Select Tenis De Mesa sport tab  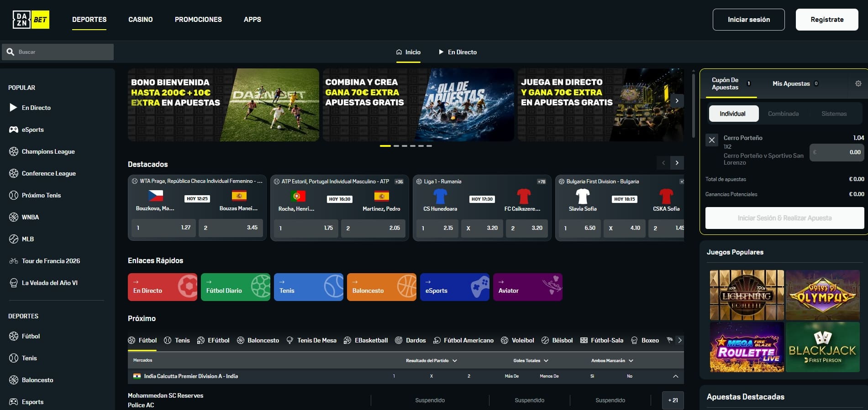(x=311, y=340)
